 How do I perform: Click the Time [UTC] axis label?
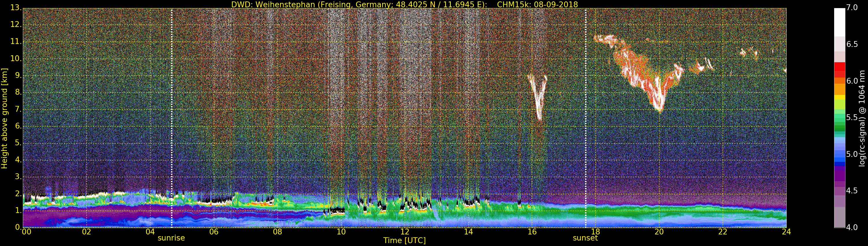pyautogui.click(x=404, y=241)
